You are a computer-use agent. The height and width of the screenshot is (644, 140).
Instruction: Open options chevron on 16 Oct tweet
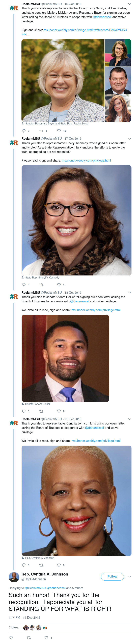[129, 4]
